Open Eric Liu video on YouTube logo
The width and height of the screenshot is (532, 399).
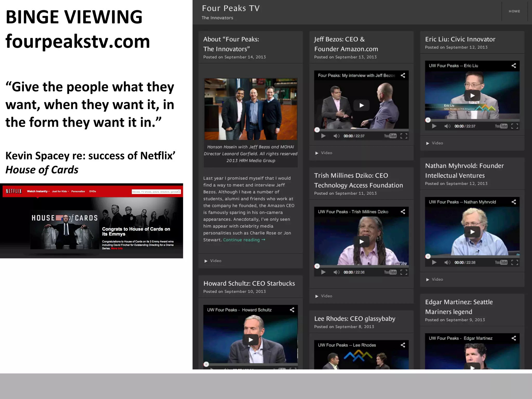(x=501, y=126)
